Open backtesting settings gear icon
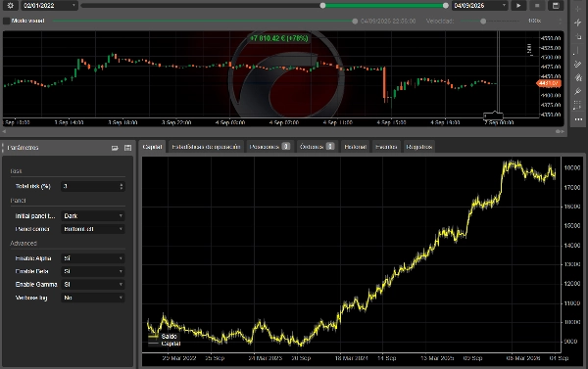The width and height of the screenshot is (588, 369). (x=10, y=5)
